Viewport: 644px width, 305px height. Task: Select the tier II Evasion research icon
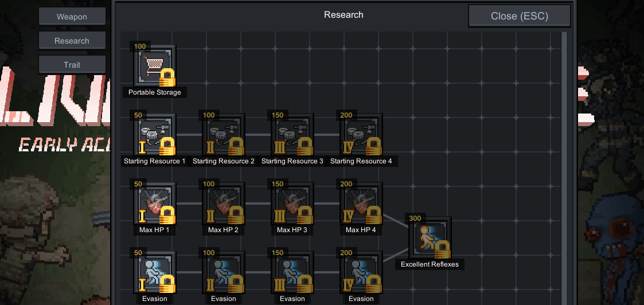coord(224,272)
